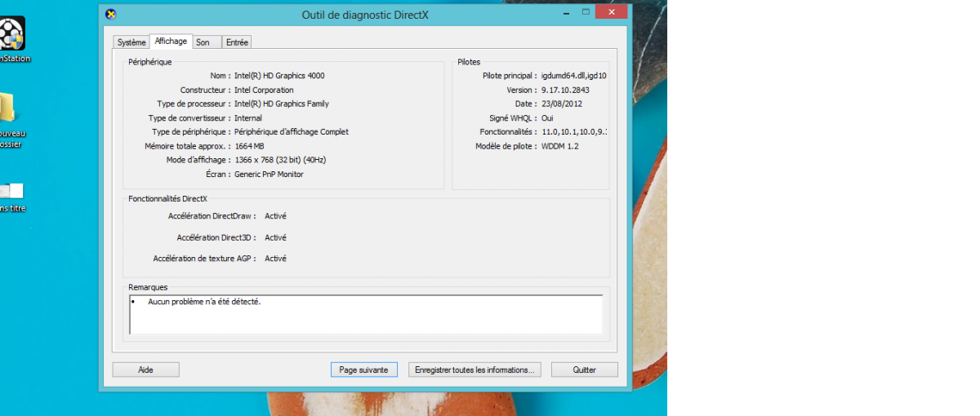
Task: Click Signé WHQL Oui value
Action: (x=547, y=118)
